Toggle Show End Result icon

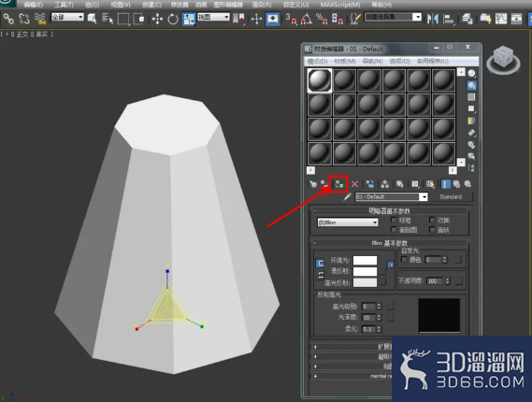tap(445, 184)
